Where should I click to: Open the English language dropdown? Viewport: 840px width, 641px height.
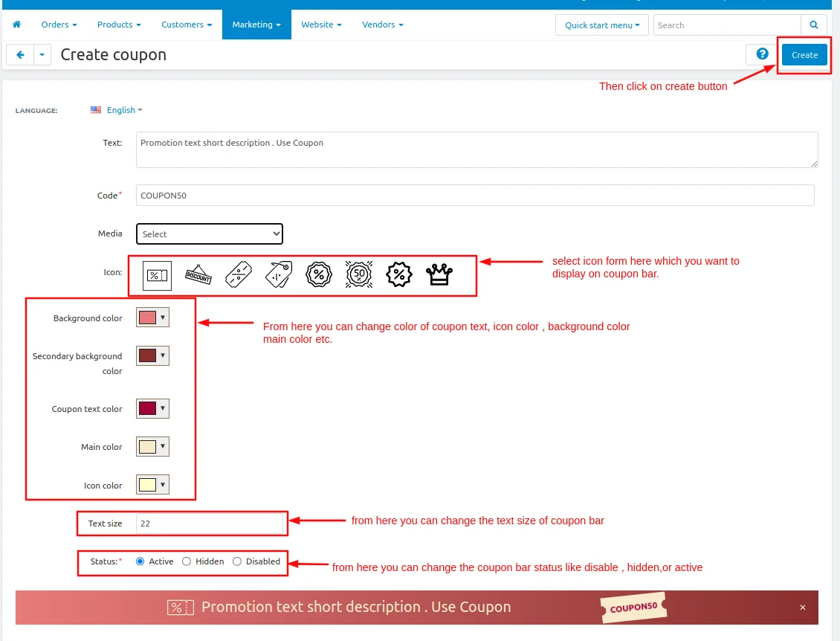[124, 110]
